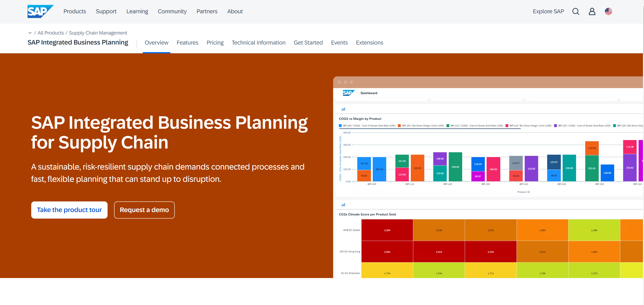Click the SAP logo in Dashboard preview
The width and height of the screenshot is (644, 305).
[x=348, y=93]
